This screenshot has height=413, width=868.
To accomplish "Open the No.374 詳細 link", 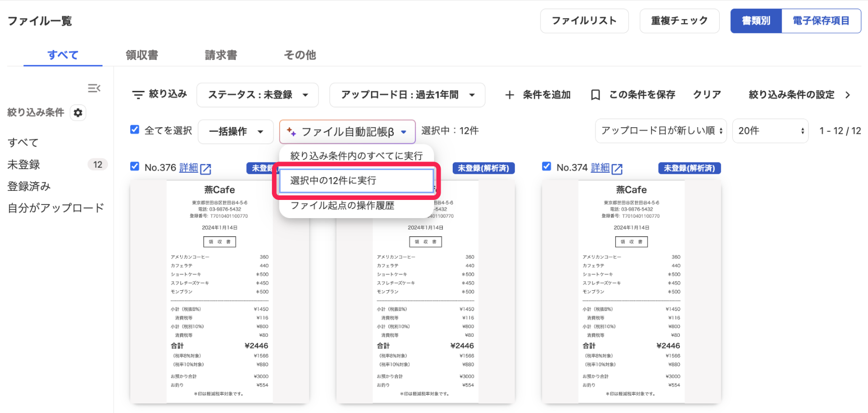I will pos(601,168).
